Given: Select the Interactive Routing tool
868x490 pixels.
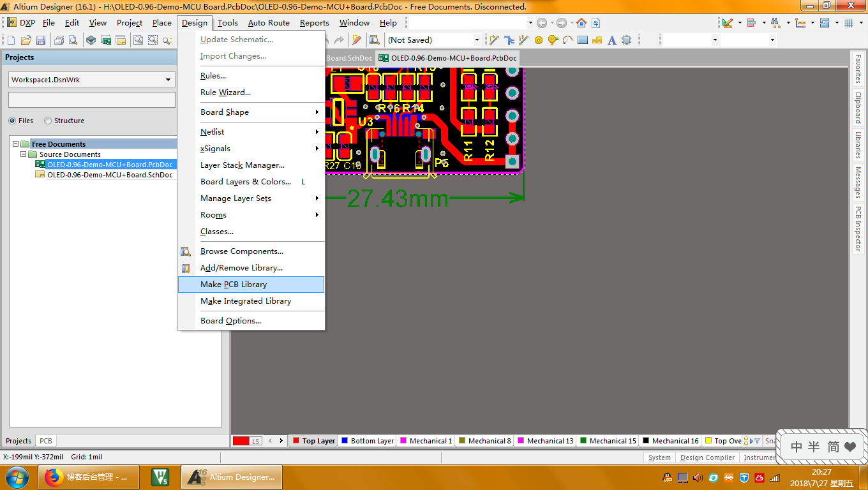Looking at the screenshot, I should (493, 40).
